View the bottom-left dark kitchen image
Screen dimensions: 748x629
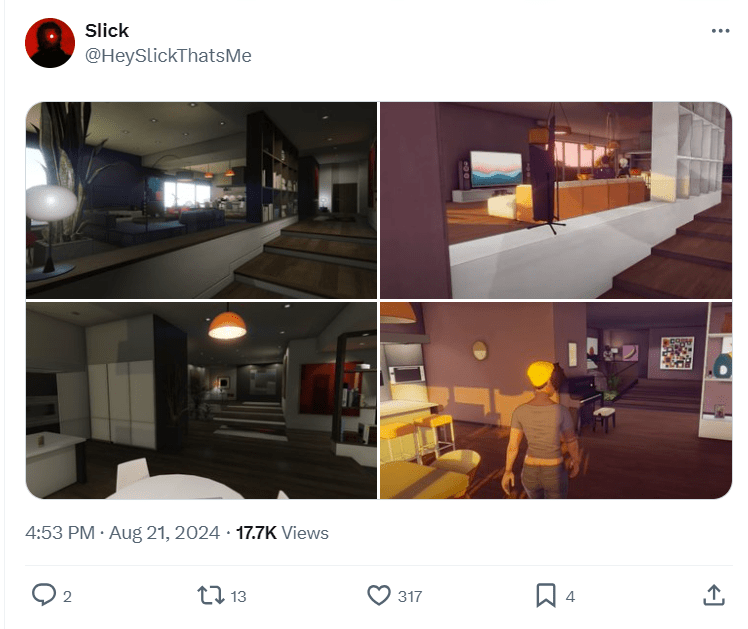pos(201,401)
